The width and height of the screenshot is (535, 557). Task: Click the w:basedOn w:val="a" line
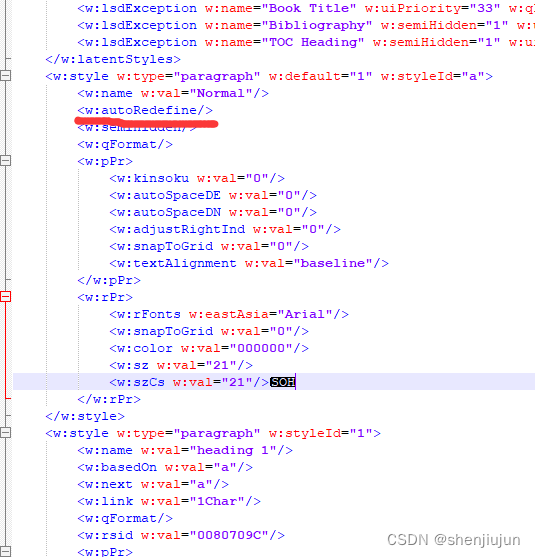tap(165, 467)
